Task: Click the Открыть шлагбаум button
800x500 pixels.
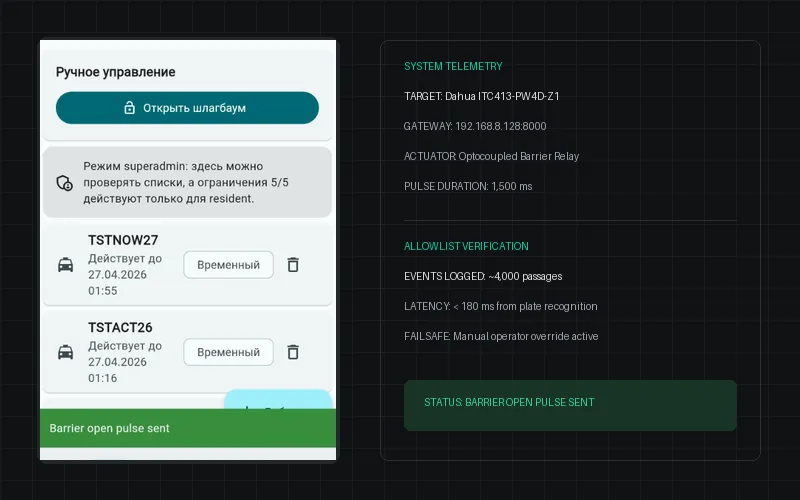Action: (x=187, y=108)
